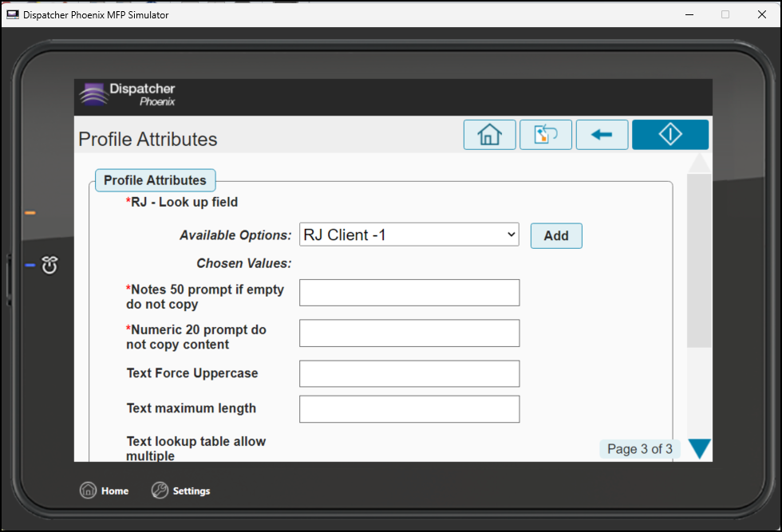This screenshot has width=782, height=532.
Task: Click the scroll down blue triangle arrow
Action: tap(699, 449)
